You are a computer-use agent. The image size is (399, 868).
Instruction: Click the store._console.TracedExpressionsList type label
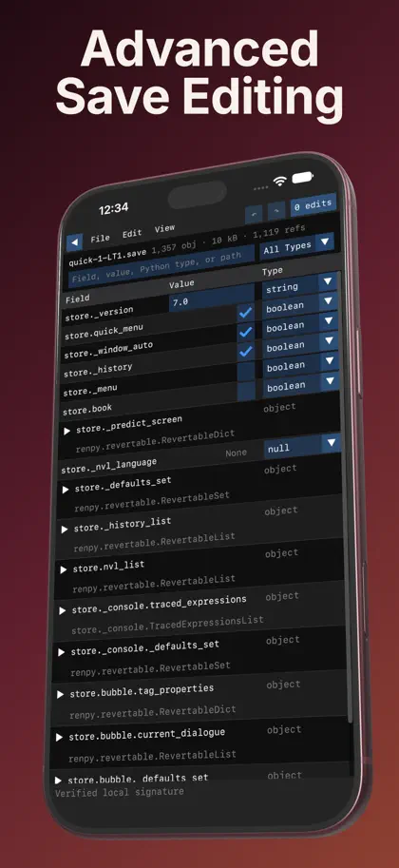coord(167,625)
